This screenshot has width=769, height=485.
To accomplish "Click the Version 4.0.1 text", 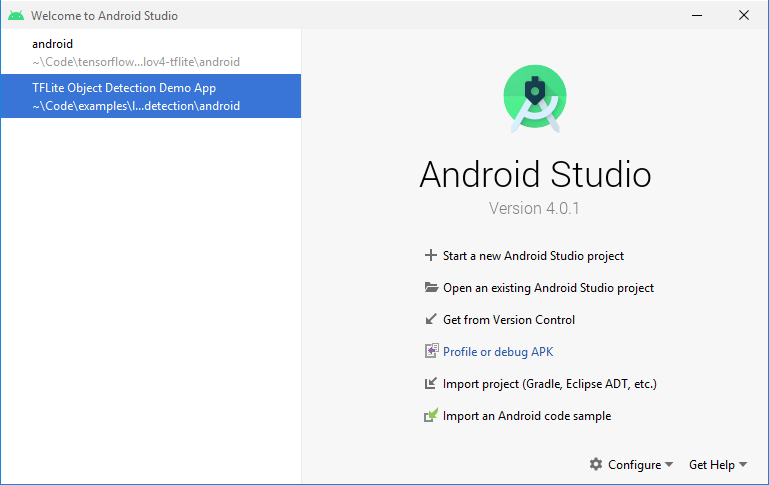I will 534,208.
